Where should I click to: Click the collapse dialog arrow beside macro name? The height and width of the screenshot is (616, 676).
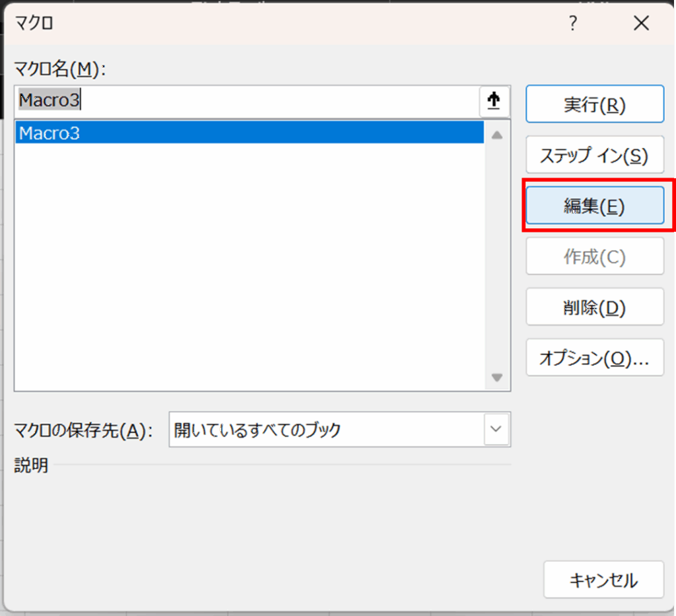click(494, 101)
